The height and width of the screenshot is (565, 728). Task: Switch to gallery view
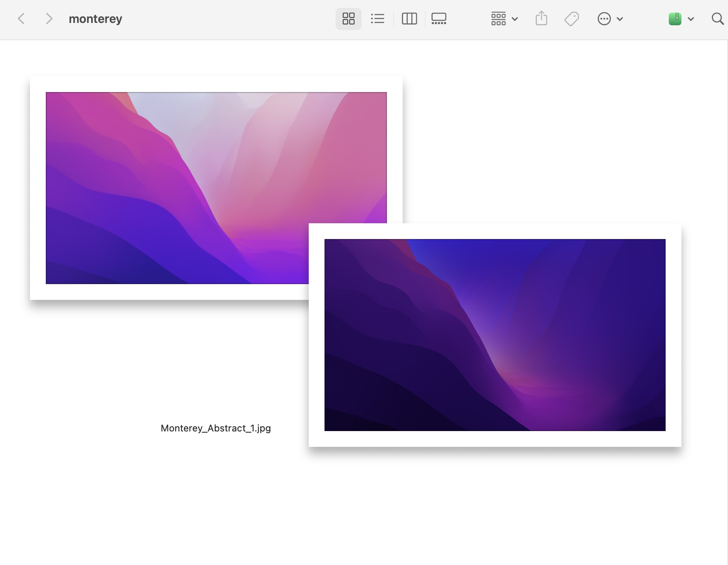(x=439, y=19)
